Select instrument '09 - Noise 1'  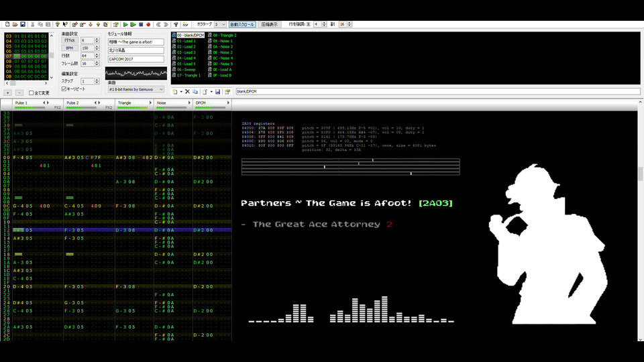tap(223, 41)
